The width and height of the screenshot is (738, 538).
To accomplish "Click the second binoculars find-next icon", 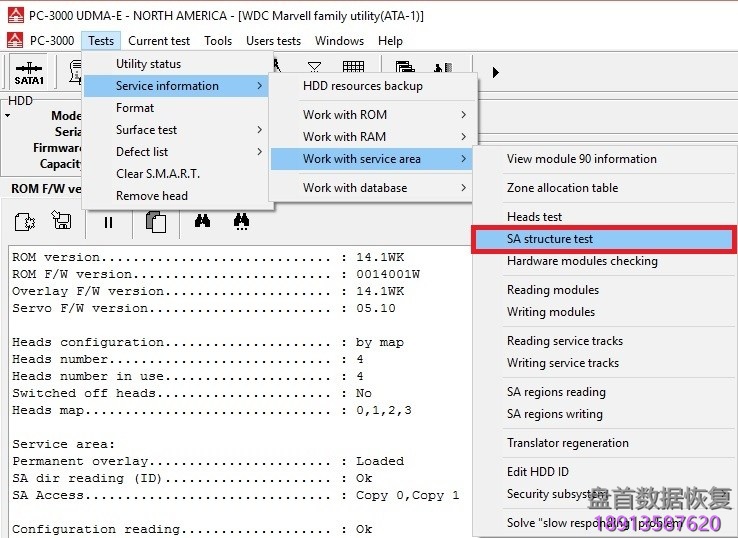I will click(241, 222).
